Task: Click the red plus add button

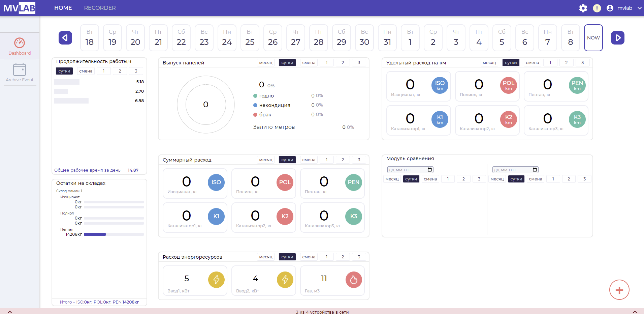Action: tap(619, 290)
